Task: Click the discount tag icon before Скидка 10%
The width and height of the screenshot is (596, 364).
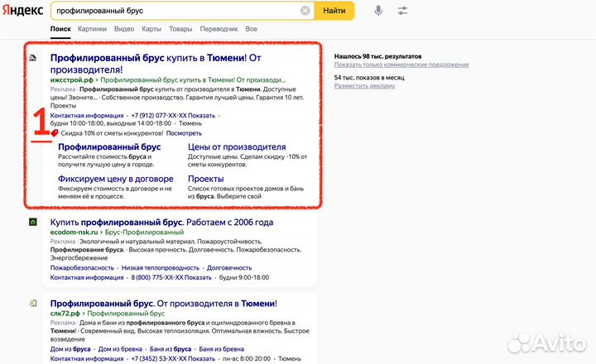Action: tap(55, 133)
